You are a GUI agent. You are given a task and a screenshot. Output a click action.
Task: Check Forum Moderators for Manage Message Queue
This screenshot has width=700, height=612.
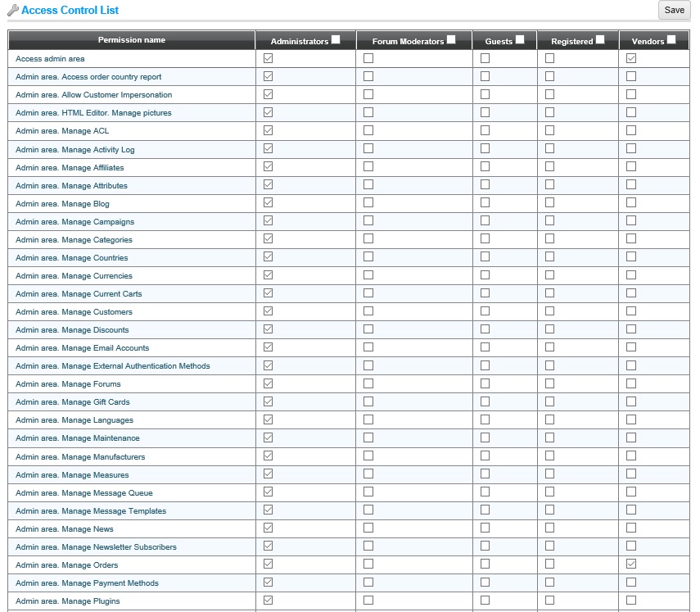368,492
